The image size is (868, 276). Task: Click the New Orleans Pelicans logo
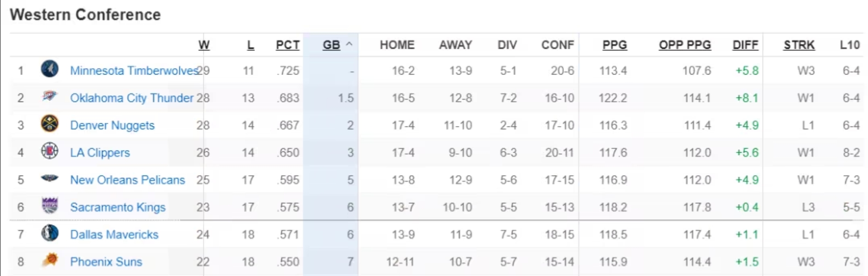point(50,178)
